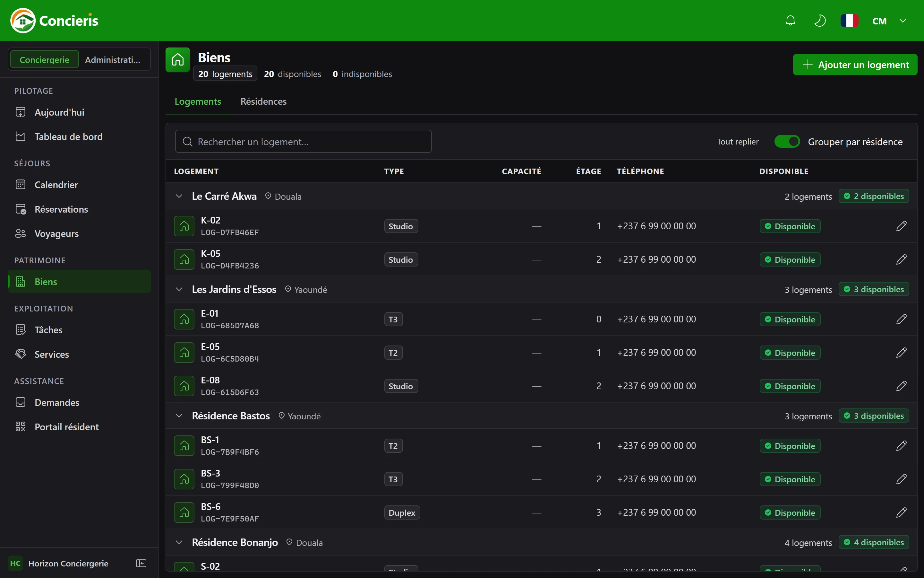The height and width of the screenshot is (578, 924).
Task: Click Tout replier link
Action: 738,141
